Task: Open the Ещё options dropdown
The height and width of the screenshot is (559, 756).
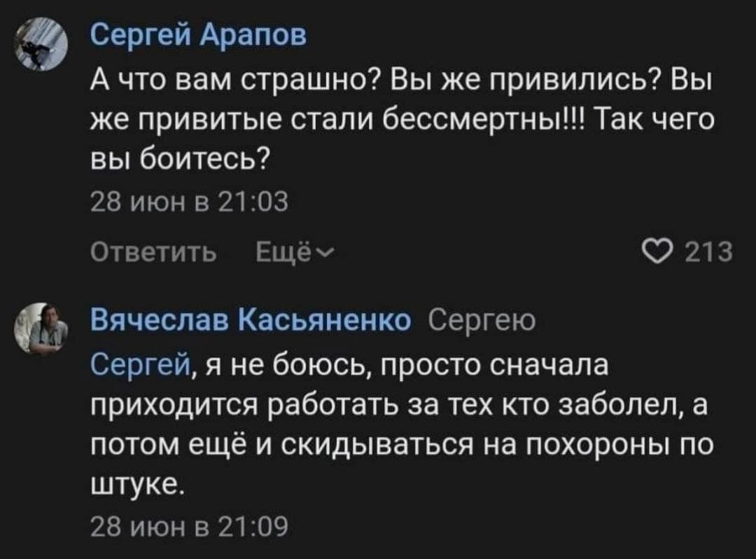Action: tap(281, 250)
